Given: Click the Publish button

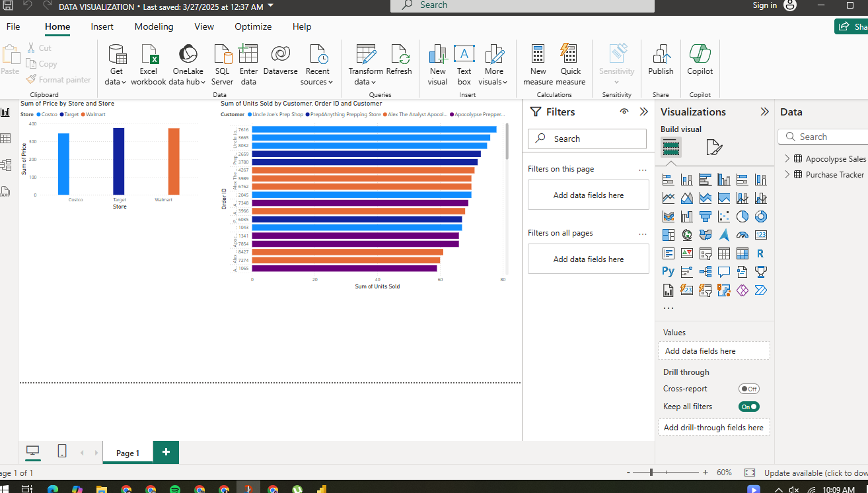Looking at the screenshot, I should point(661,60).
